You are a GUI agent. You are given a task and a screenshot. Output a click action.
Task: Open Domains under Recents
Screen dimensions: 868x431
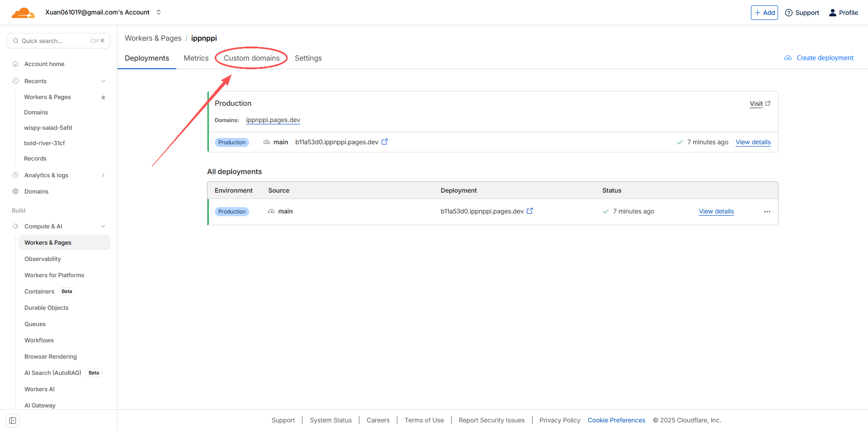click(36, 112)
